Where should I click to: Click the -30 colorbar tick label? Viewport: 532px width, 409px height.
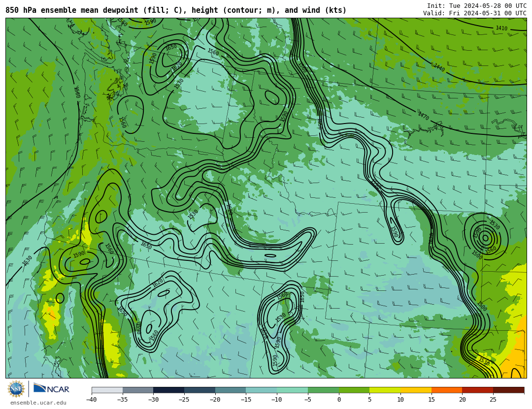point(153,400)
